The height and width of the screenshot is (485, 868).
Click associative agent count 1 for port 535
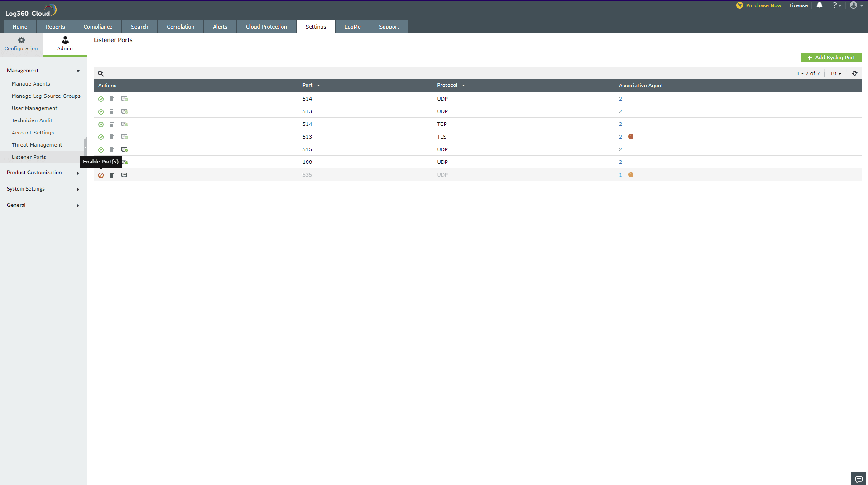(620, 175)
